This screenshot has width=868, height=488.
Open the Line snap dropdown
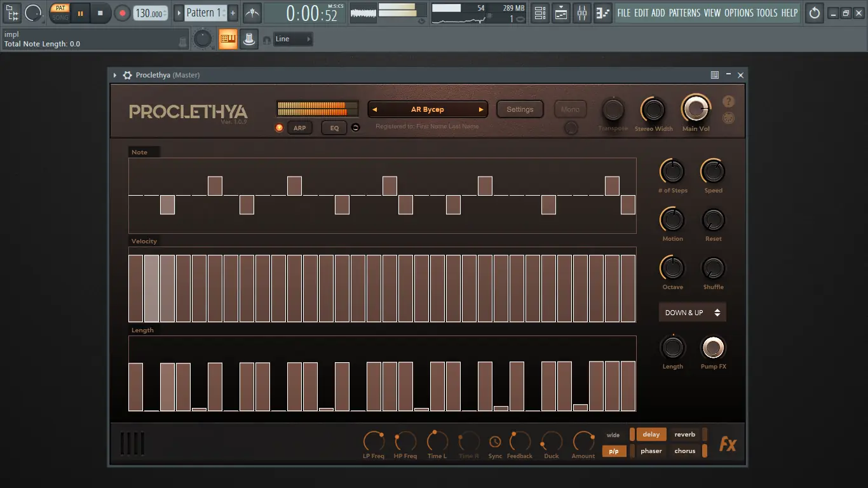tap(293, 39)
